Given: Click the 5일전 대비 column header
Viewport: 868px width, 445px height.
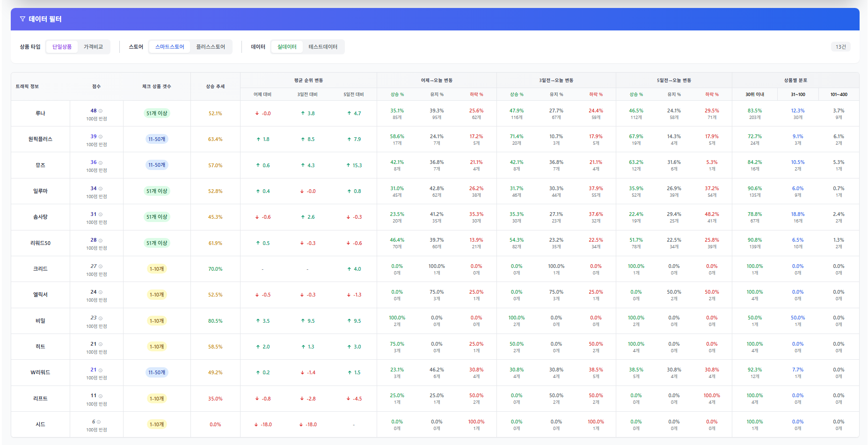Looking at the screenshot, I should tap(354, 95).
